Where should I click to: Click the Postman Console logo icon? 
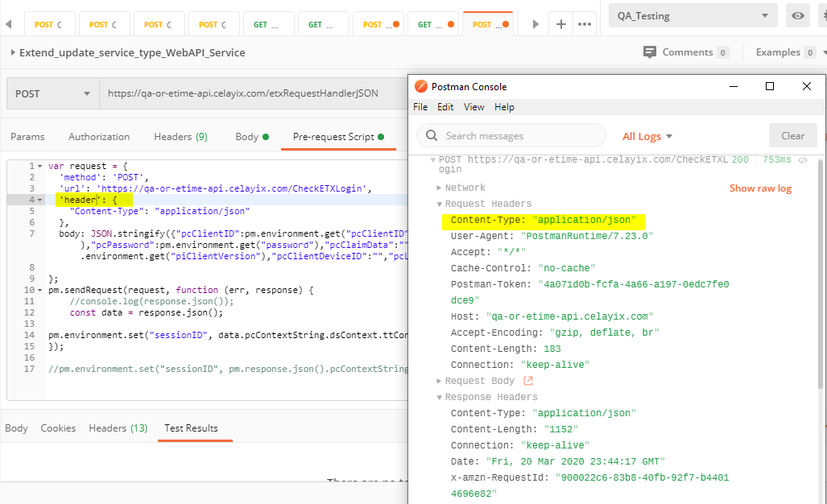tap(421, 86)
